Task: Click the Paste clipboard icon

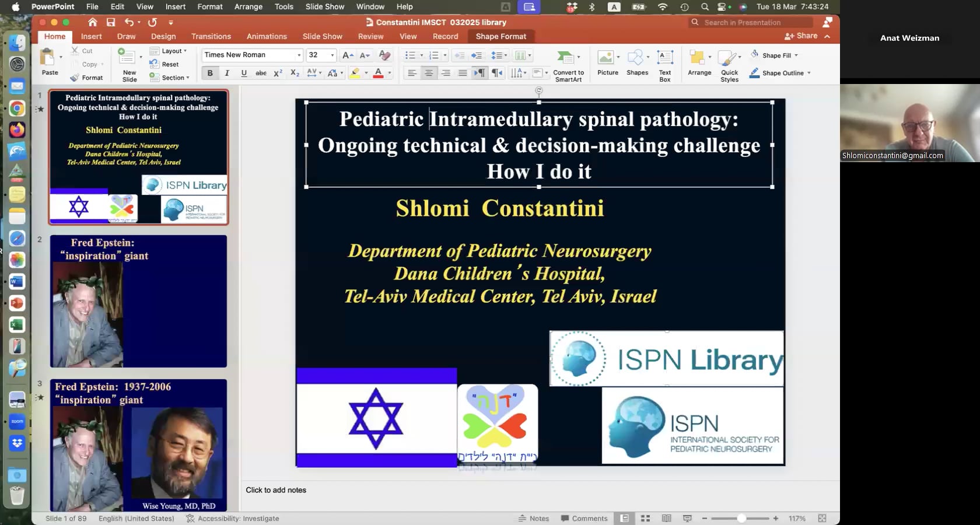Action: point(47,58)
